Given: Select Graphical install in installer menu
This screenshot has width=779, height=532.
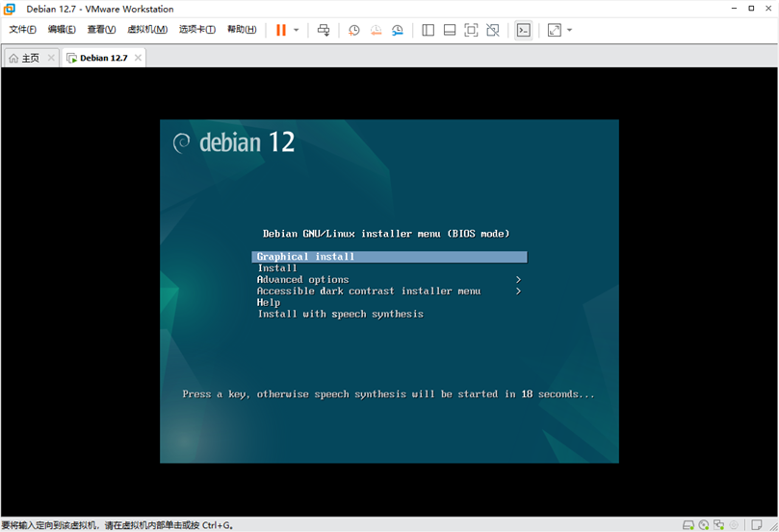Looking at the screenshot, I should pos(389,257).
